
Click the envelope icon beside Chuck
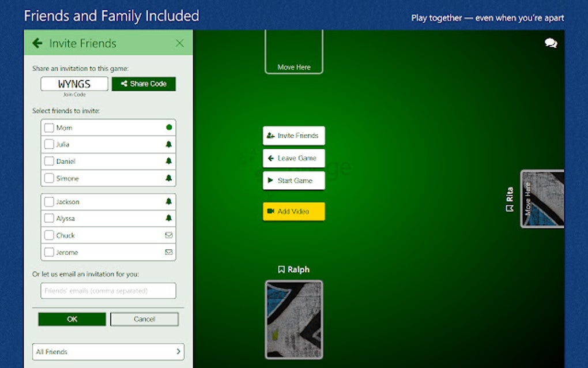(168, 235)
